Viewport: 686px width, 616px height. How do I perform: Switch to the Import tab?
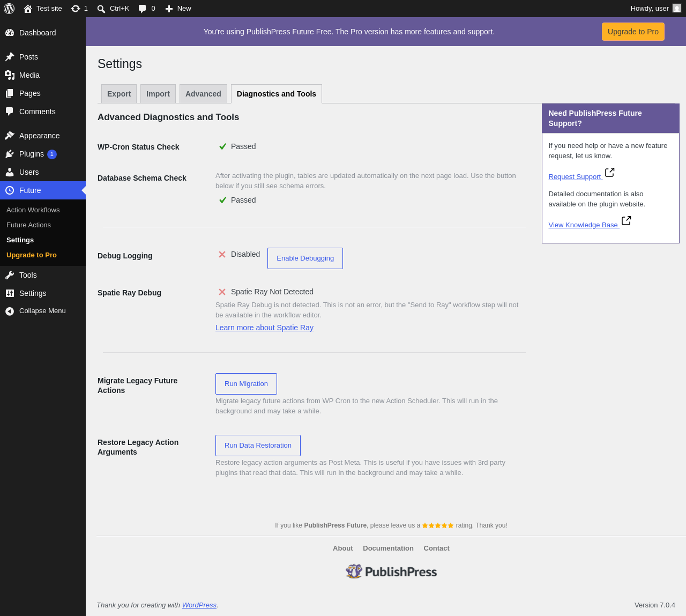click(158, 94)
